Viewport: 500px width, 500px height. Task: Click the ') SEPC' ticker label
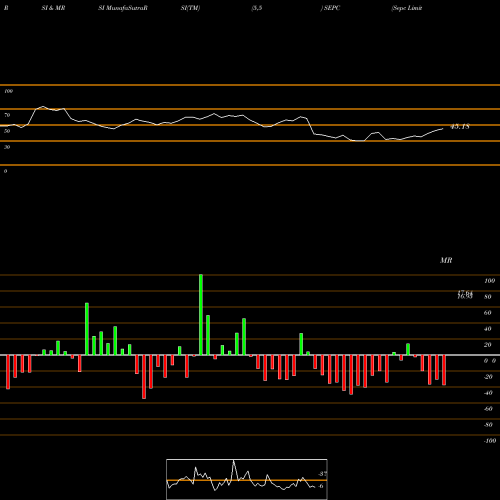(330, 8)
